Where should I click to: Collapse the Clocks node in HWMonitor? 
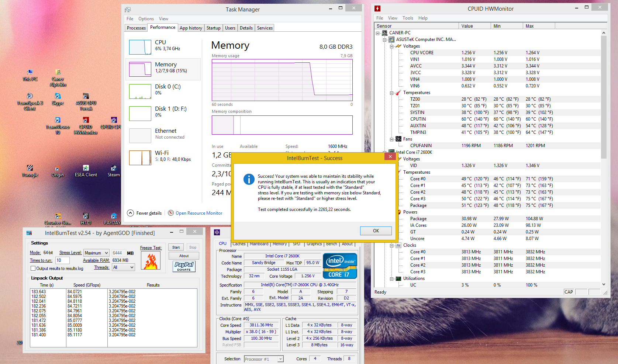click(x=392, y=245)
